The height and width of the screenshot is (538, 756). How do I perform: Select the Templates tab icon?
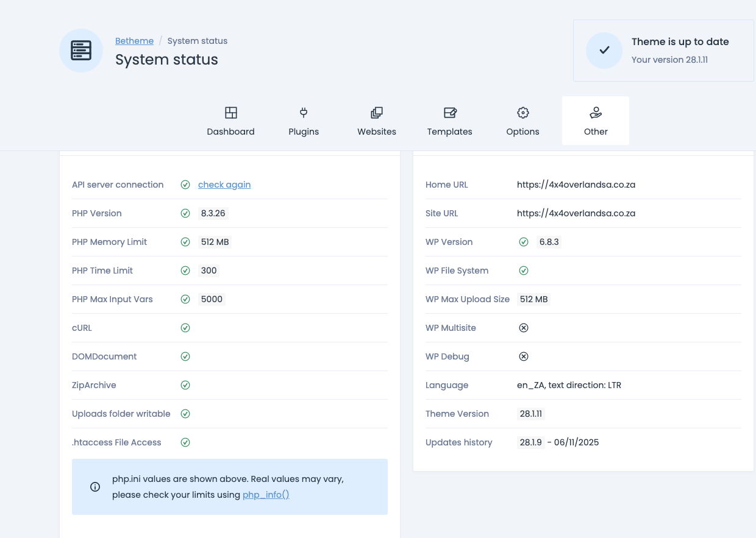coord(450,113)
